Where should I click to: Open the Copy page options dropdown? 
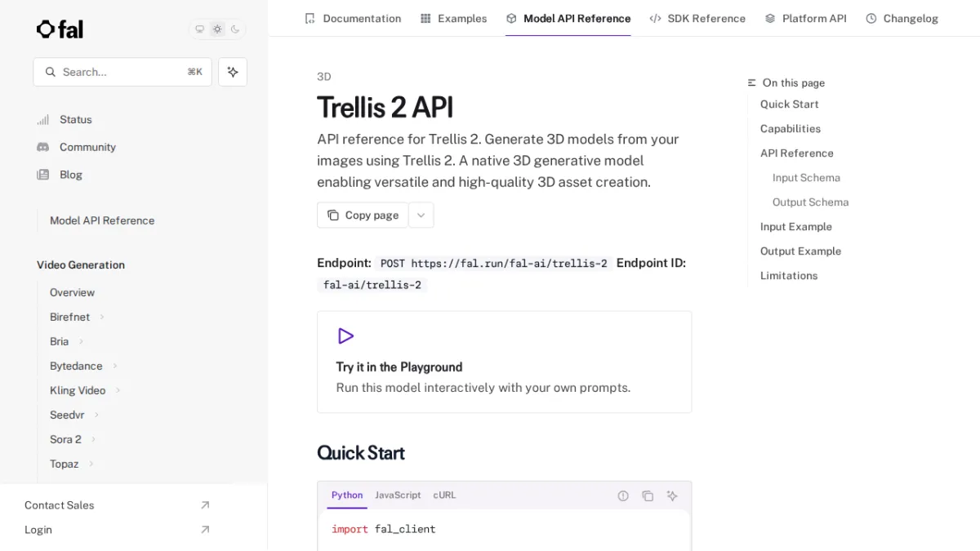point(421,216)
